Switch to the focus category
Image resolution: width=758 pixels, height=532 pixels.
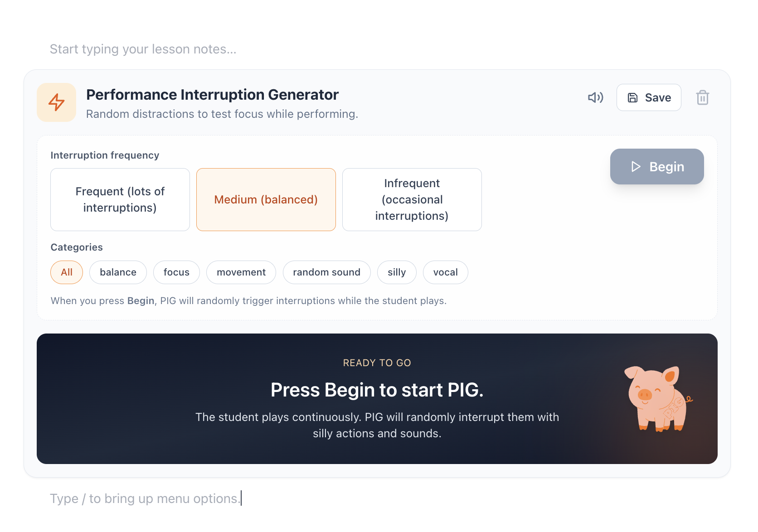click(176, 272)
